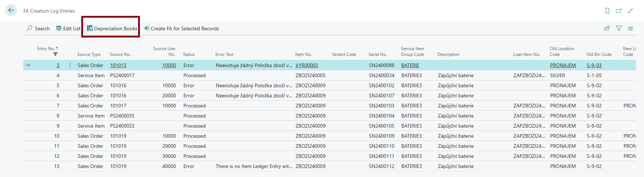644x177 pixels.
Task: Open the Source Line No. column header
Action: click(x=164, y=52)
